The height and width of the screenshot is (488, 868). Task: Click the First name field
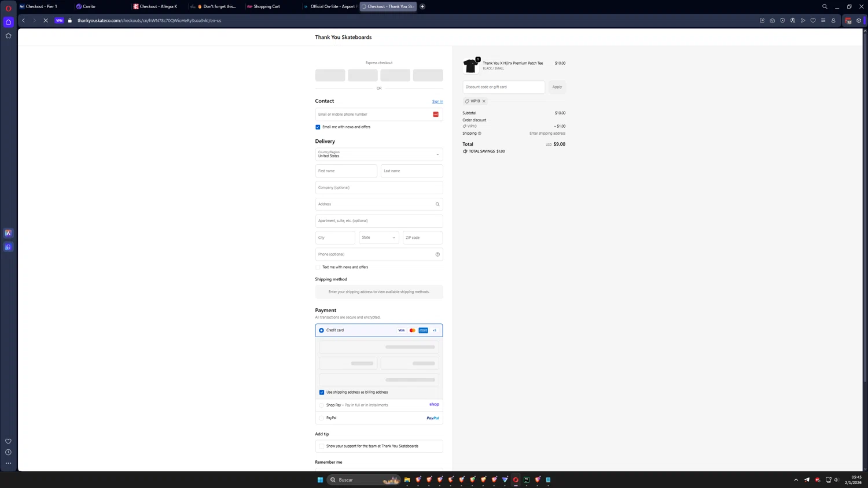[346, 171]
